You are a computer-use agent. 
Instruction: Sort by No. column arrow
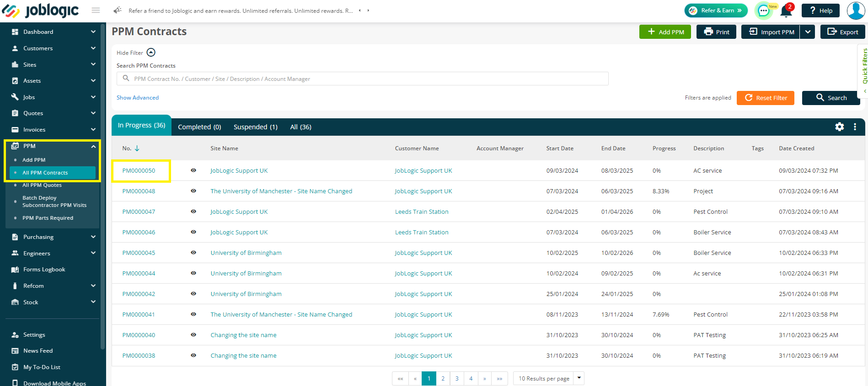137,148
